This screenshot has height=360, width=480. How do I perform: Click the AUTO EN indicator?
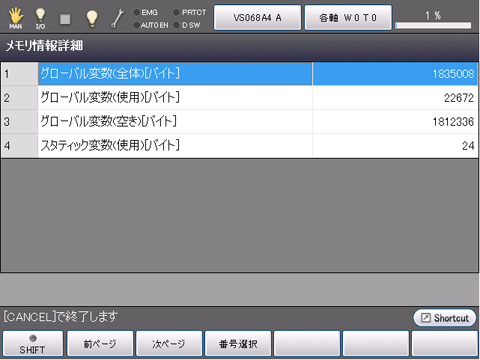point(136,25)
